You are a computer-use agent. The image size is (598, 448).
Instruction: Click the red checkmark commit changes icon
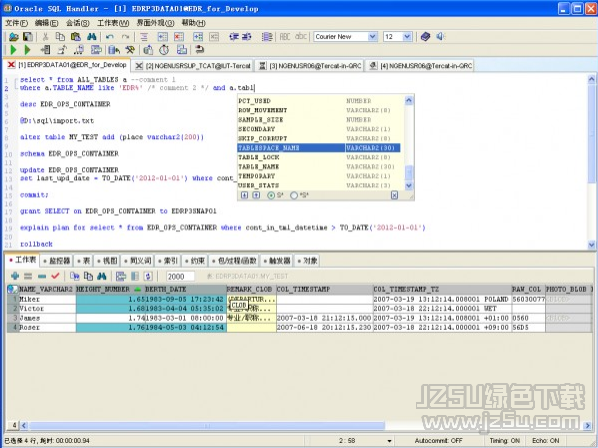(x=55, y=276)
